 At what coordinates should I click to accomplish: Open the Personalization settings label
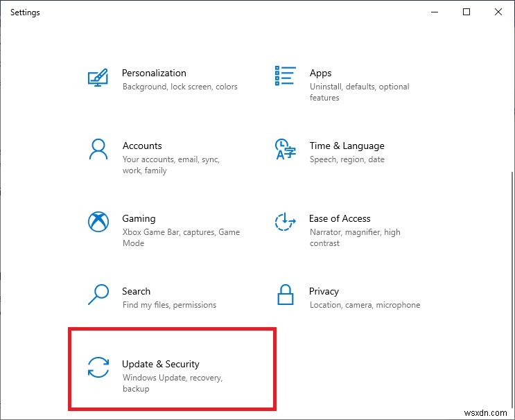pyautogui.click(x=154, y=73)
